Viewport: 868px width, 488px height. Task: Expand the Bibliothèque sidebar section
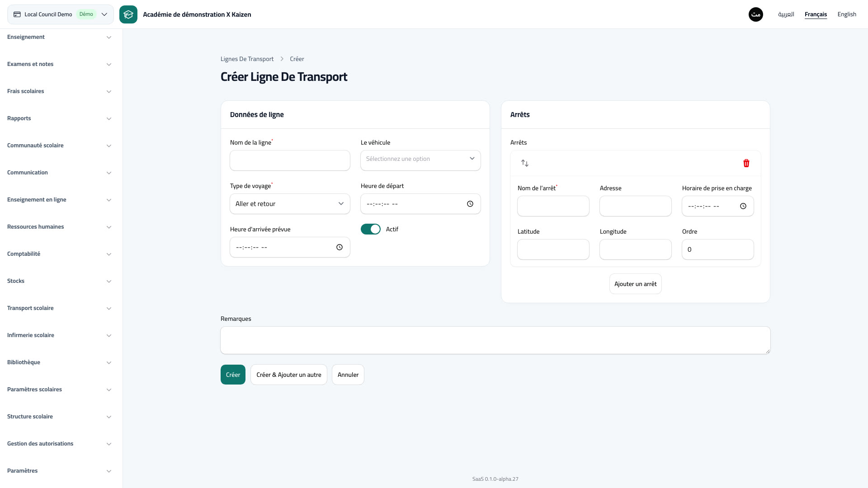click(59, 362)
